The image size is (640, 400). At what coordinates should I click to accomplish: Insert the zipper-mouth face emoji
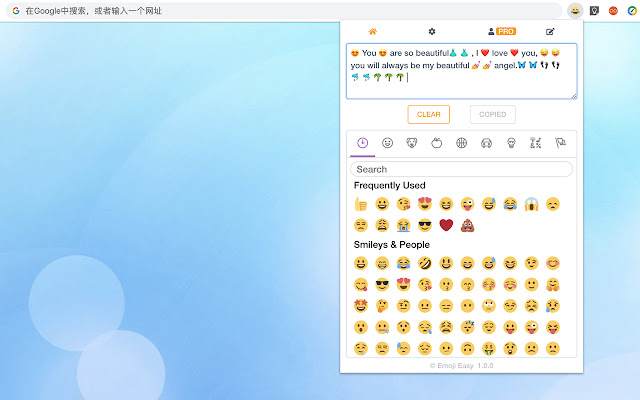point(382,327)
